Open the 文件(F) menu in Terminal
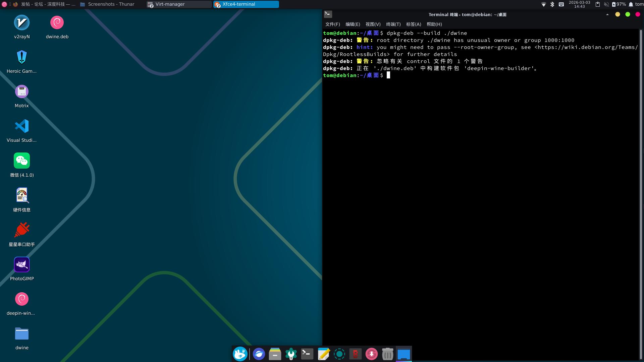The image size is (644, 362). coord(332,24)
